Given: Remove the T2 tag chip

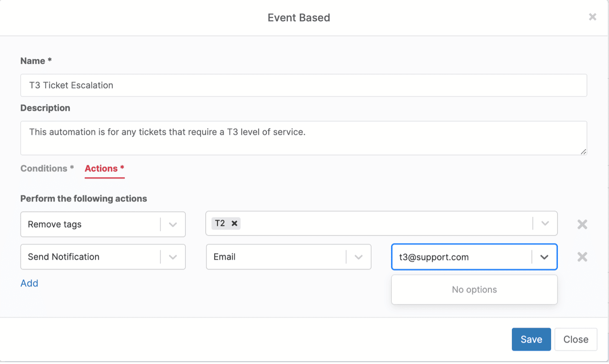Looking at the screenshot, I should (x=234, y=224).
